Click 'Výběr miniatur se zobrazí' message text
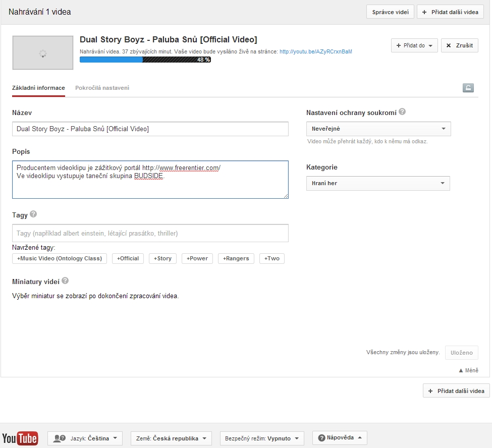The image size is (492, 448). (x=95, y=296)
